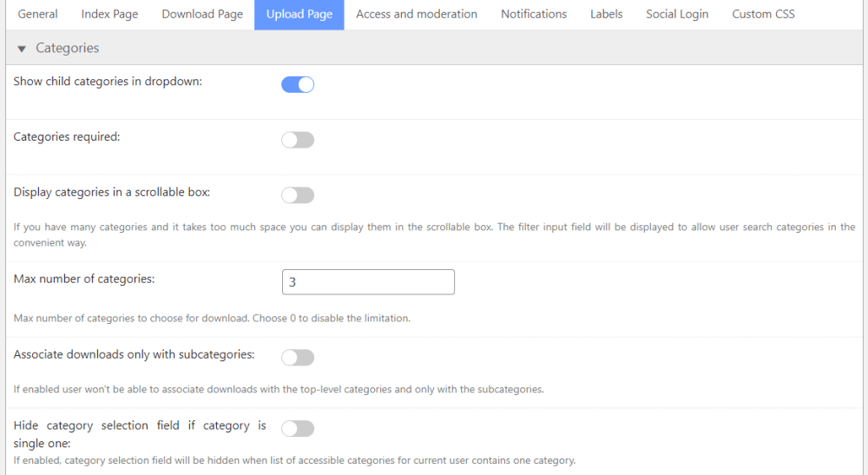Open Access and moderation tab
Screen dimensions: 868x475
pyautogui.click(x=417, y=14)
